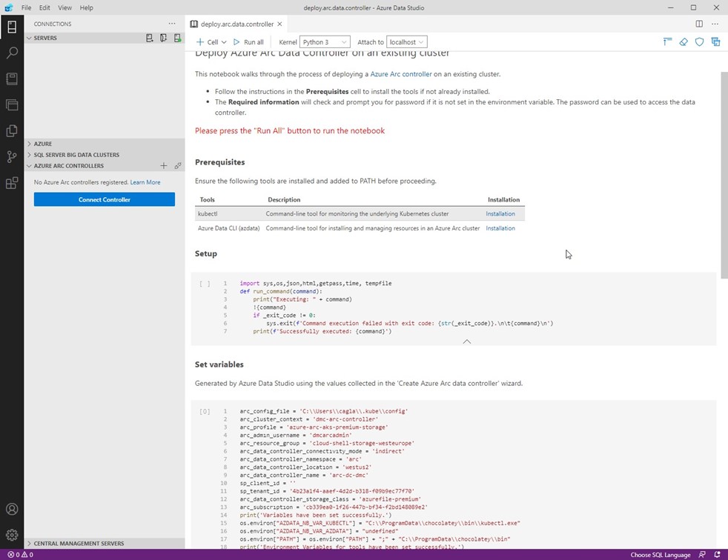The height and width of the screenshot is (560, 728).
Task: Click the connect existing Arc controller icon
Action: [x=177, y=166]
